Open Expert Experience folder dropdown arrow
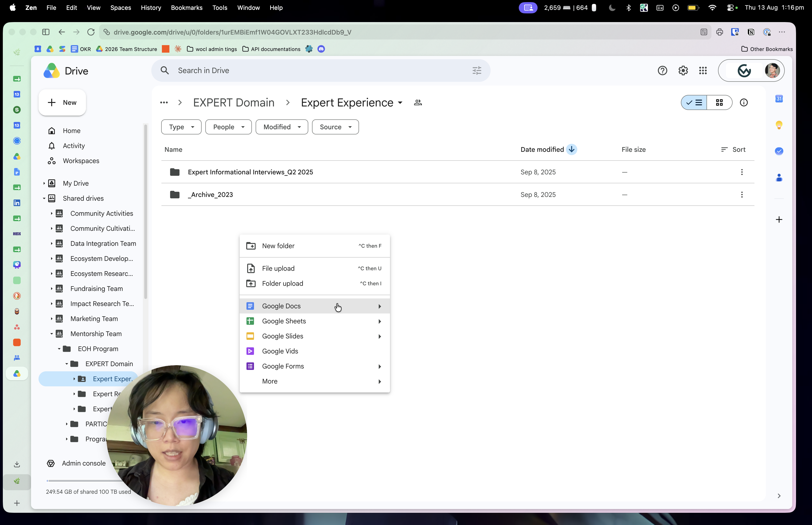 400,103
